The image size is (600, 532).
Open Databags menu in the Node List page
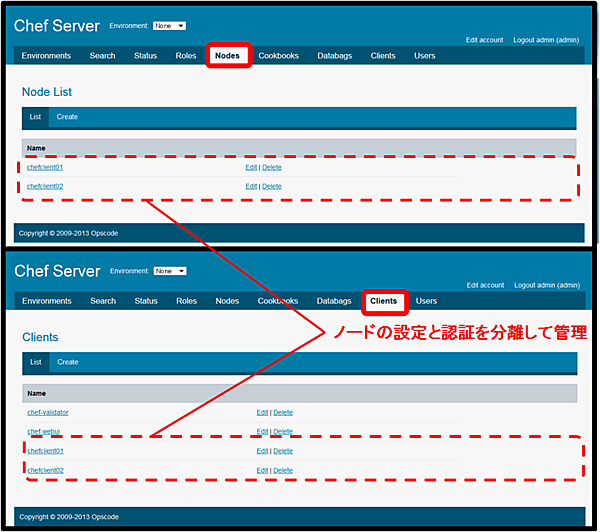pos(335,56)
